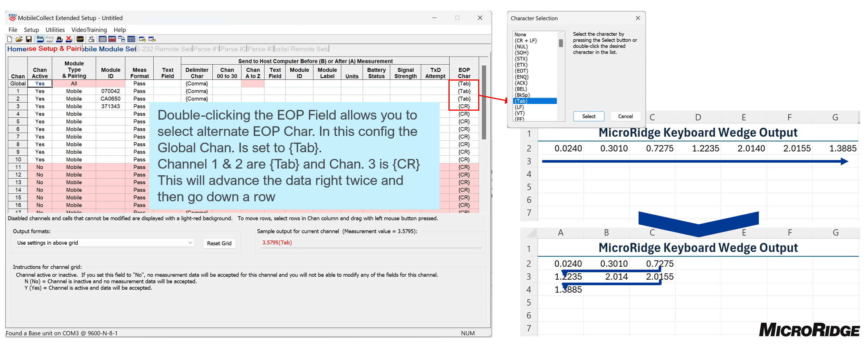Click the channel 11 Chan Active No cell
This screenshot has height=345, width=868.
click(40, 167)
